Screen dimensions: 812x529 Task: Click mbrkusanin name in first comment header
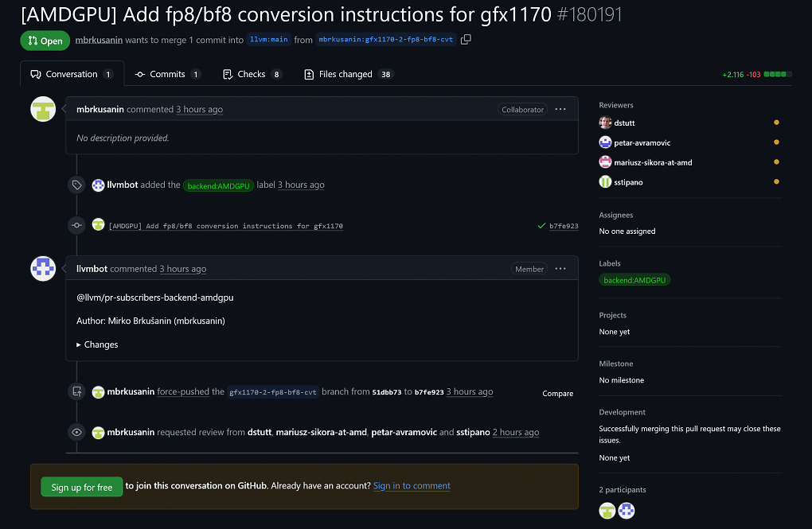[100, 109]
